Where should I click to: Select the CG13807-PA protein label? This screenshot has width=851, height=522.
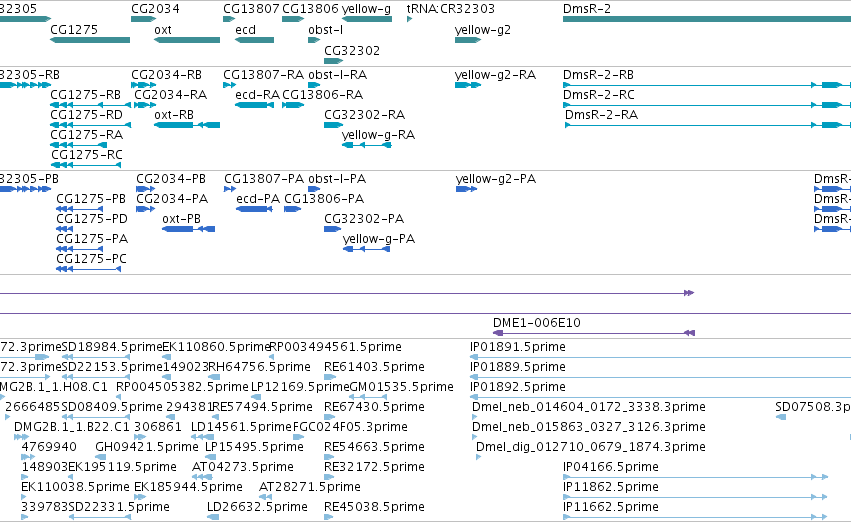(x=264, y=179)
